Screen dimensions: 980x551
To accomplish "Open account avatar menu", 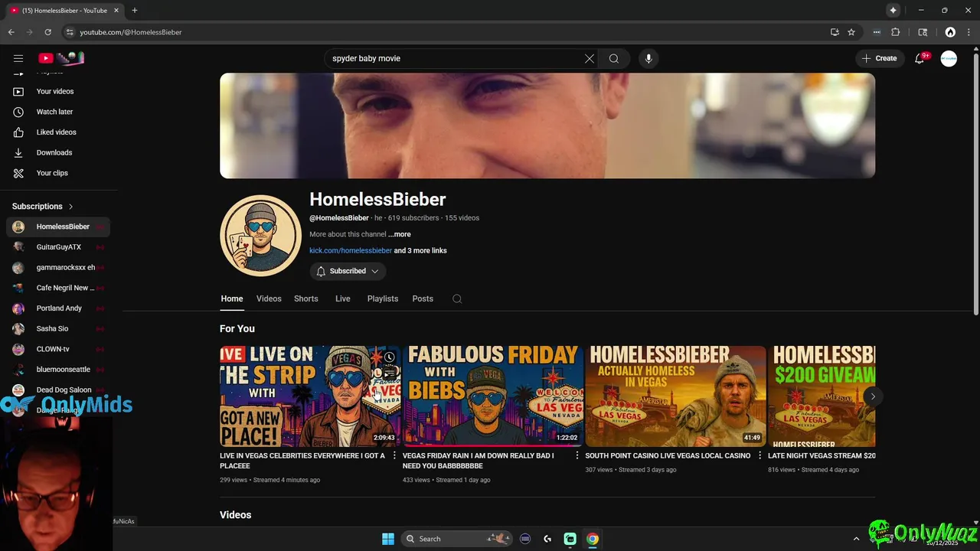I will point(949,58).
